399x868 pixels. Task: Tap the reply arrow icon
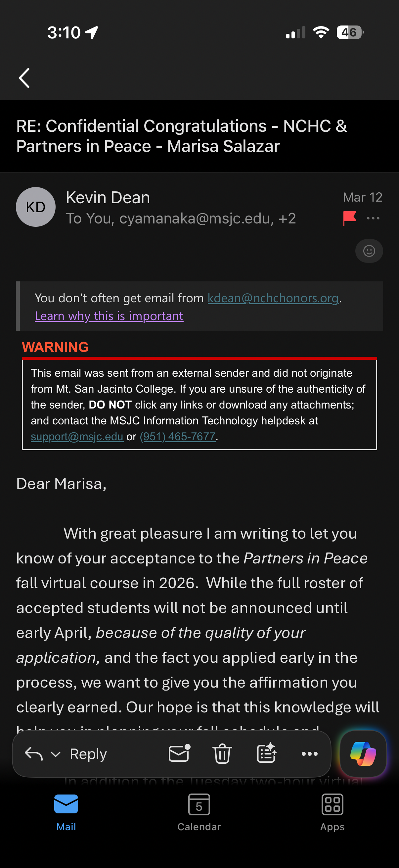pyautogui.click(x=34, y=754)
